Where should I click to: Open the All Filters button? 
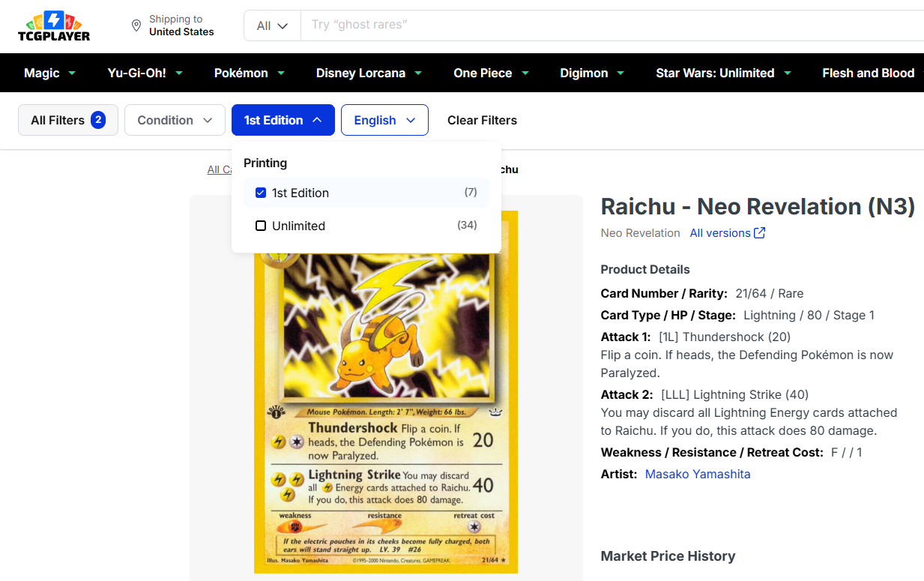click(x=68, y=120)
